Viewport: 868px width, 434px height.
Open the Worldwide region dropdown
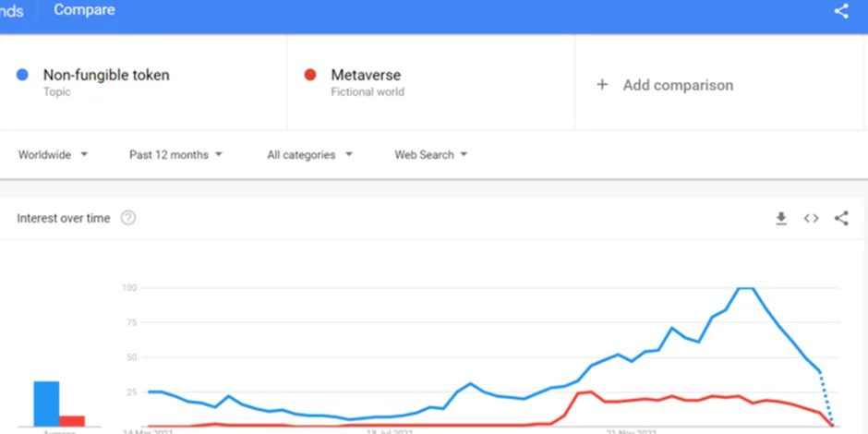[53, 155]
